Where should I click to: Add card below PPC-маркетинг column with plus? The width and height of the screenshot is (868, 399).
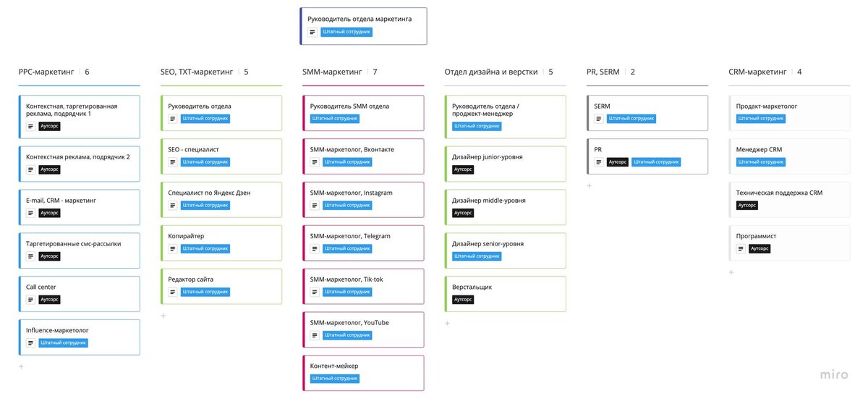click(x=21, y=366)
